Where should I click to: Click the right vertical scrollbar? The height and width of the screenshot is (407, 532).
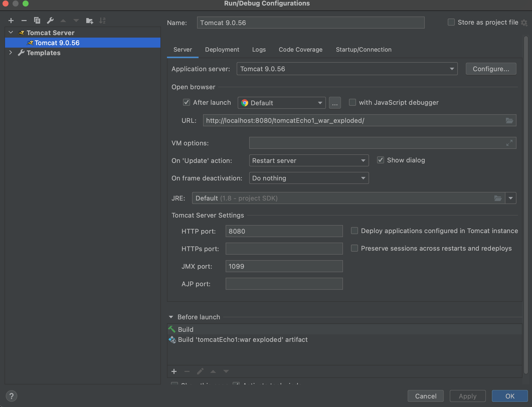(526, 206)
